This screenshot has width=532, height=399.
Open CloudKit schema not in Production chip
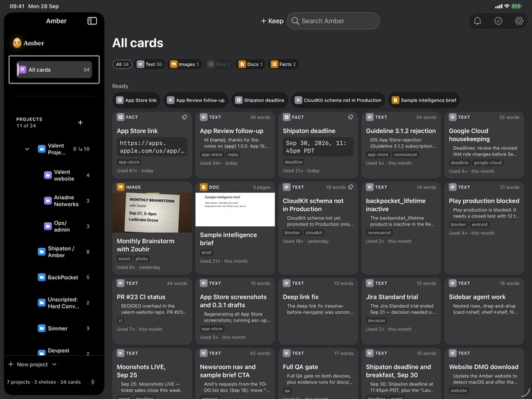(x=338, y=100)
